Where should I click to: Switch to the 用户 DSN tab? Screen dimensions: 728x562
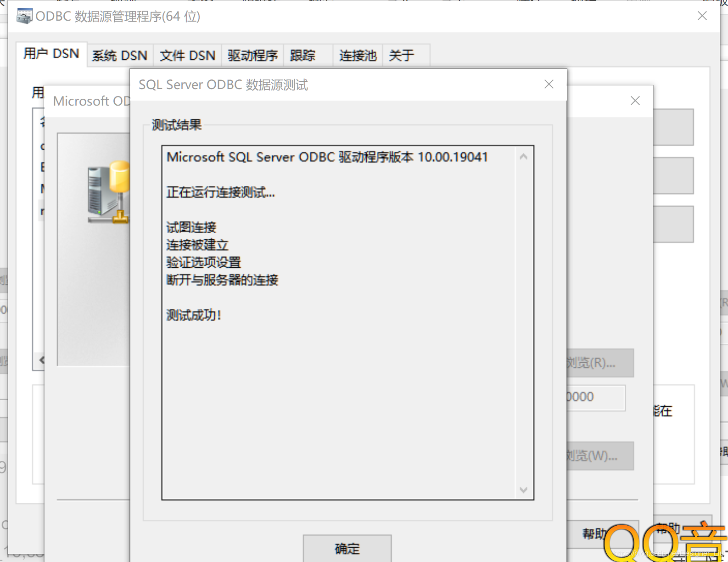pos(51,54)
